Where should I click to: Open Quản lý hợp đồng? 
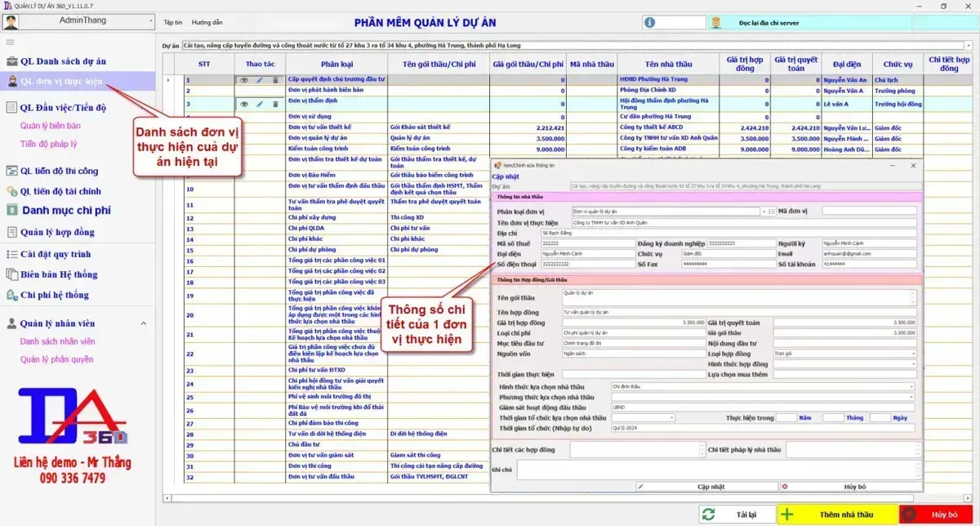[x=57, y=232]
